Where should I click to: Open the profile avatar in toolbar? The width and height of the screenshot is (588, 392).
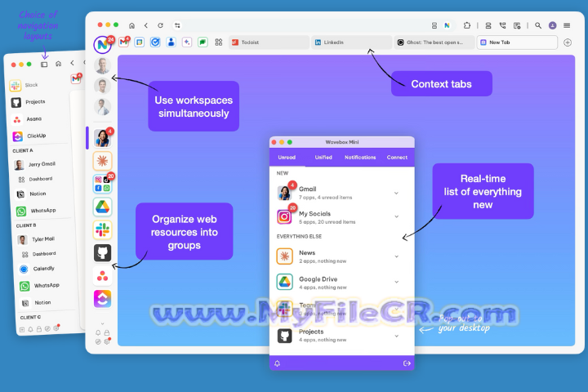[x=552, y=25]
